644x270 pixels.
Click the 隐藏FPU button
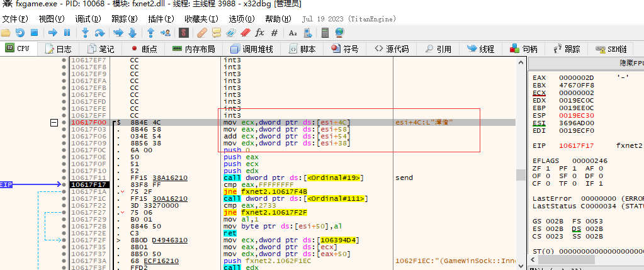587,63
